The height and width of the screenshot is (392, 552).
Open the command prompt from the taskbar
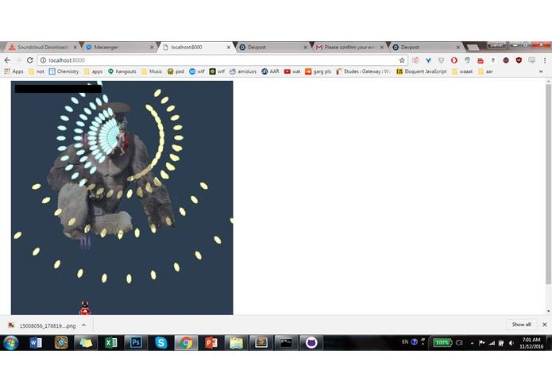286,343
